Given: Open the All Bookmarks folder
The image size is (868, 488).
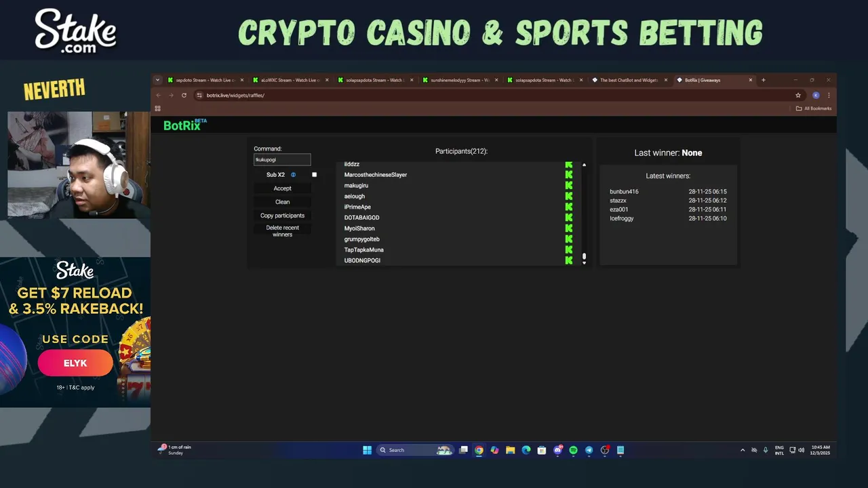Looking at the screenshot, I should coord(813,108).
